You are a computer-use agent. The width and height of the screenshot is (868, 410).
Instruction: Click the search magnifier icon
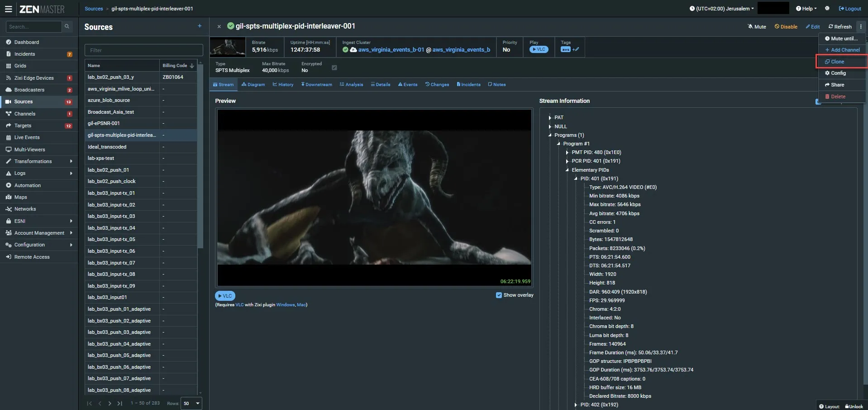click(67, 26)
